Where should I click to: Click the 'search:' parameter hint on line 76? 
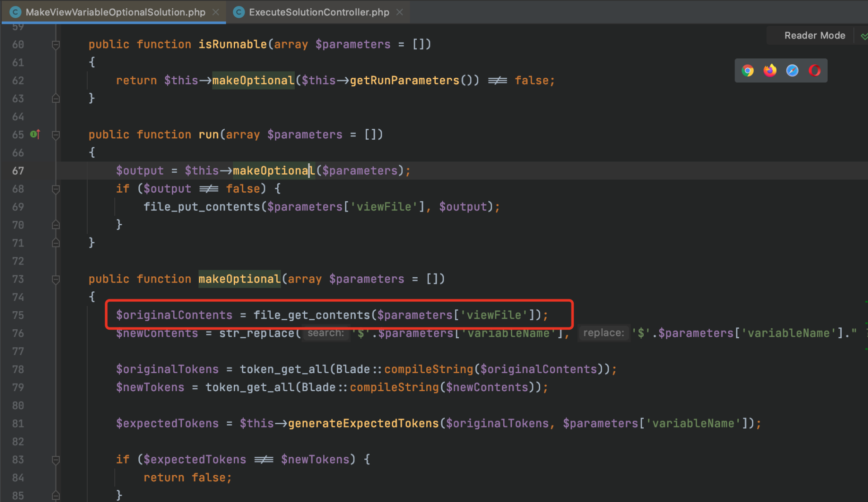[326, 333]
